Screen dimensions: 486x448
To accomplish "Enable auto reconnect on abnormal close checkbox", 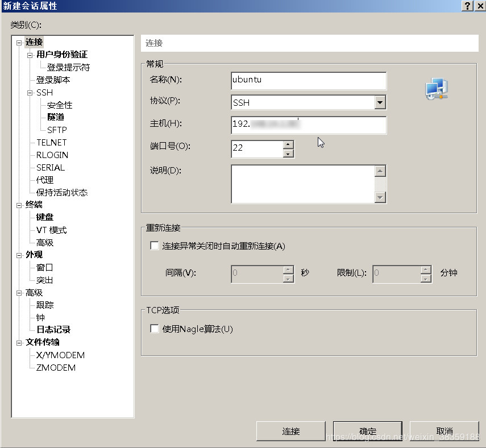I will tap(154, 246).
